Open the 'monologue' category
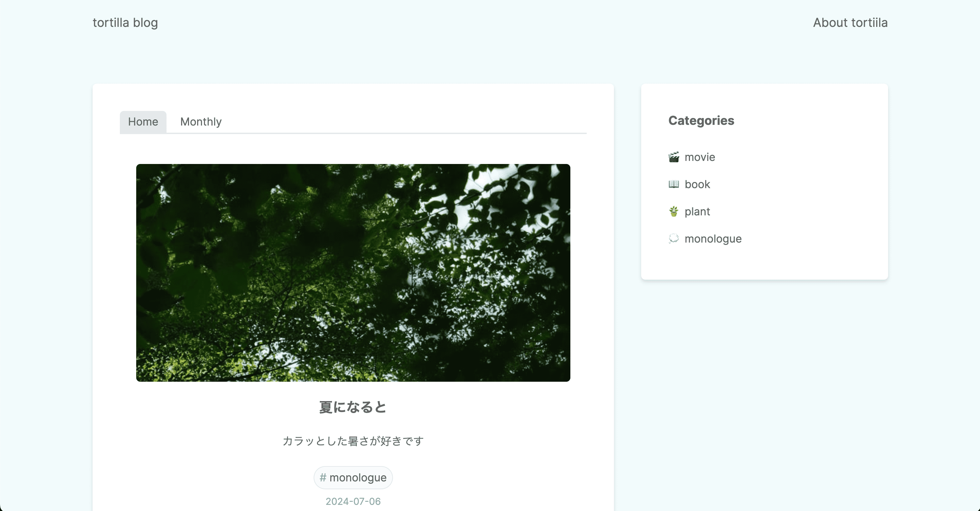 pyautogui.click(x=713, y=239)
